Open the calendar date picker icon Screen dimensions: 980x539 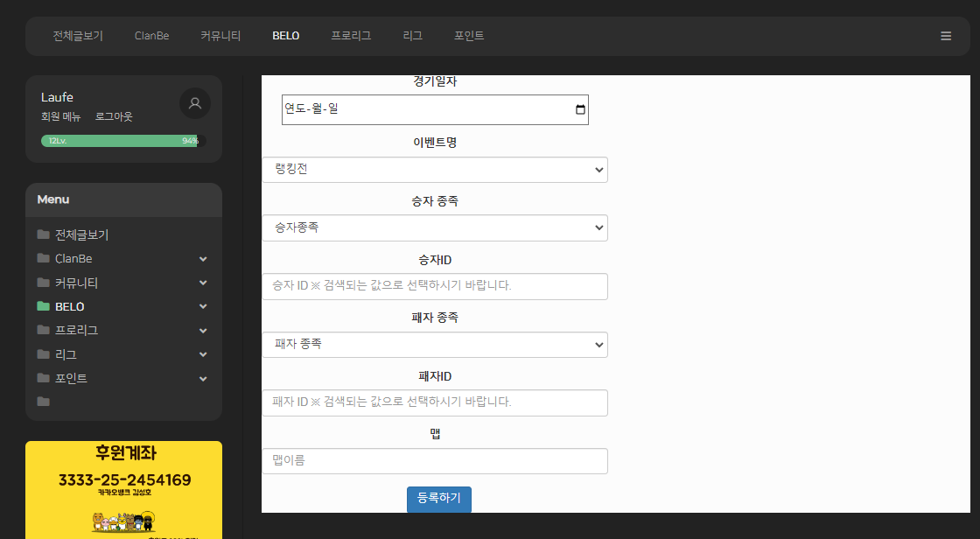pyautogui.click(x=580, y=109)
